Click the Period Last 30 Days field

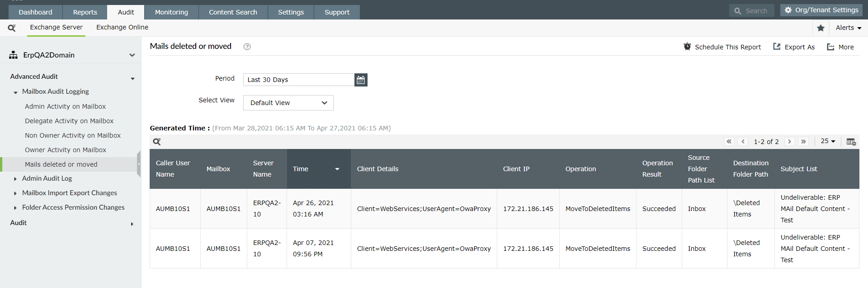299,80
